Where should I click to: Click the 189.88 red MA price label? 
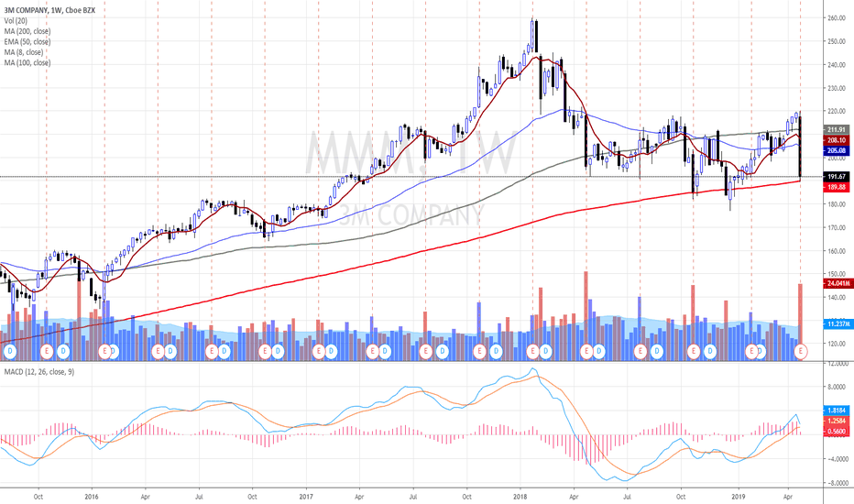click(x=836, y=187)
